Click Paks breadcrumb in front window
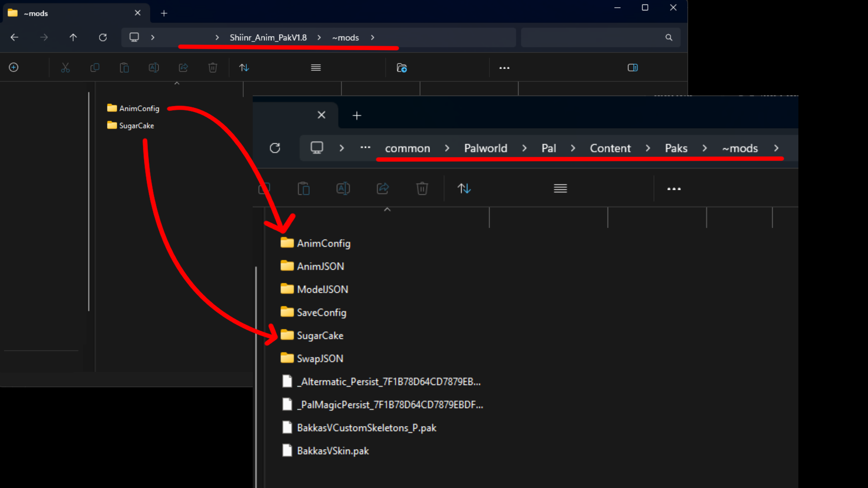 [x=676, y=148]
